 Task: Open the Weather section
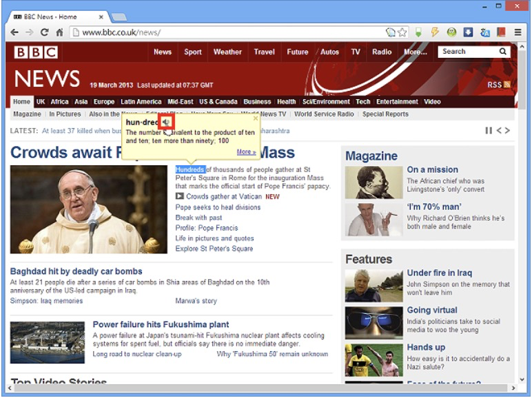click(227, 52)
